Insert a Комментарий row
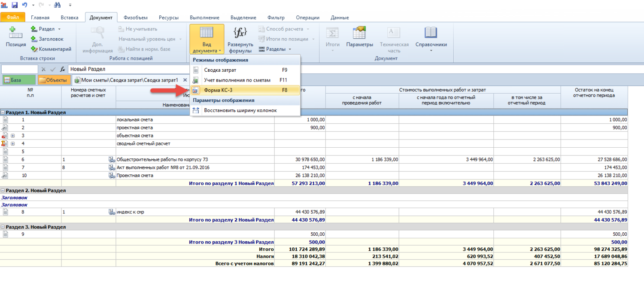 51,49
